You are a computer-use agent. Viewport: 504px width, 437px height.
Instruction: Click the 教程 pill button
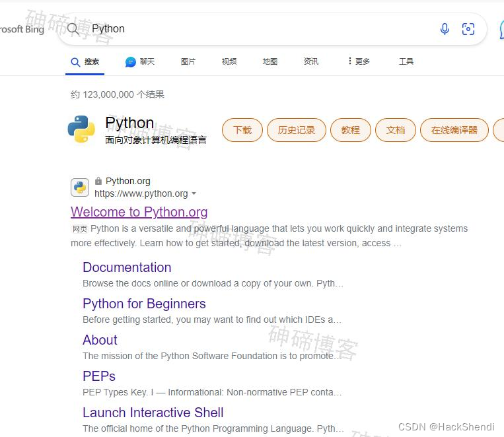[351, 130]
